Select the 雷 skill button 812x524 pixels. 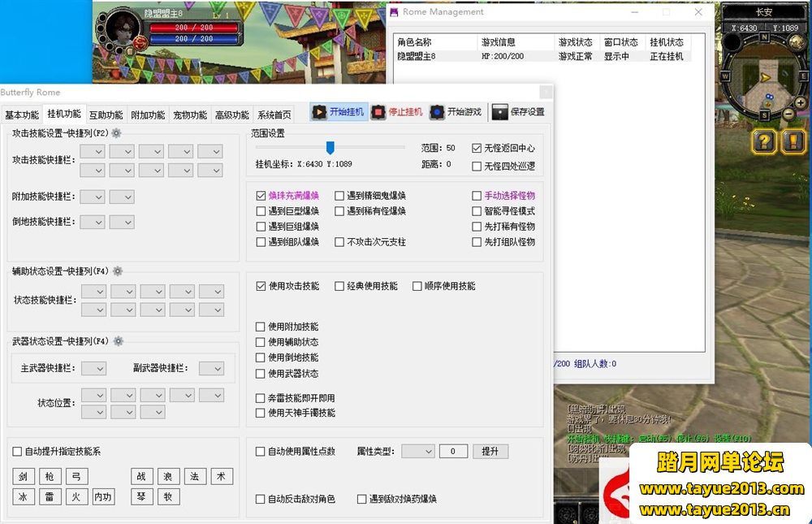coord(50,496)
